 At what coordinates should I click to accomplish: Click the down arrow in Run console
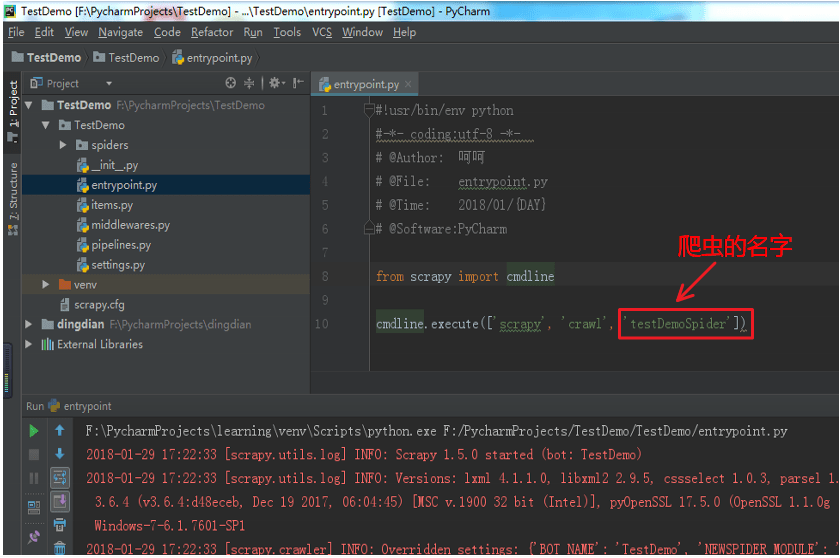click(x=59, y=454)
